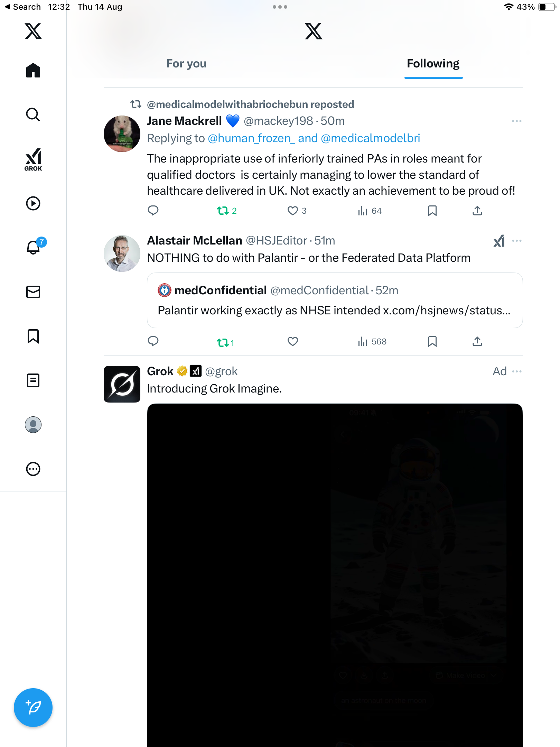Open the Grok sidebar icon

pyautogui.click(x=33, y=160)
